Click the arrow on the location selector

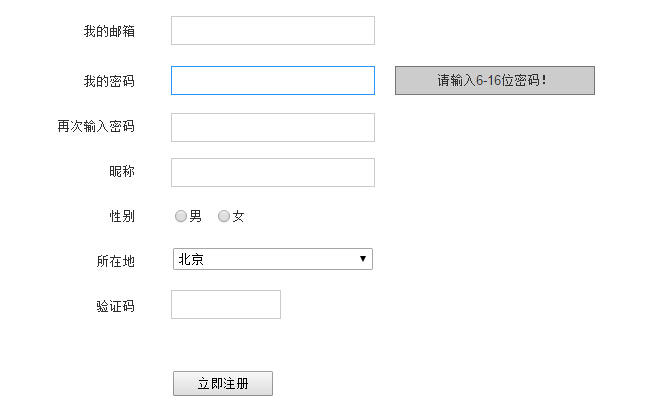363,260
